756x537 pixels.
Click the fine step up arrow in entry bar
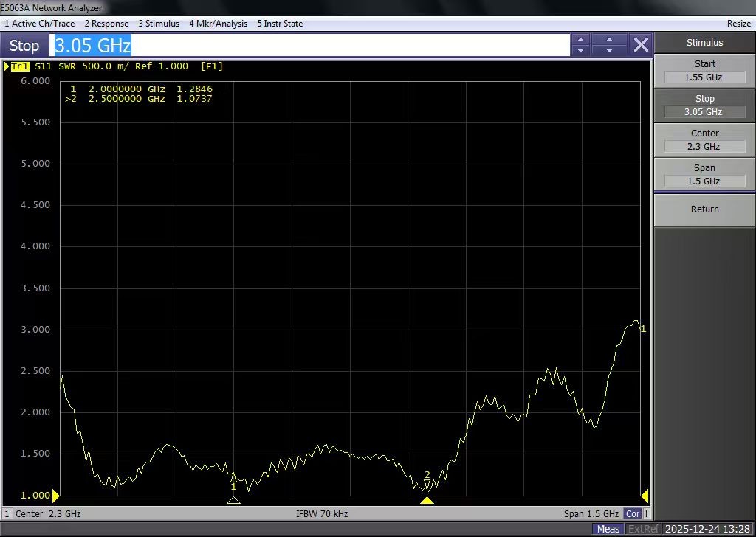click(580, 40)
